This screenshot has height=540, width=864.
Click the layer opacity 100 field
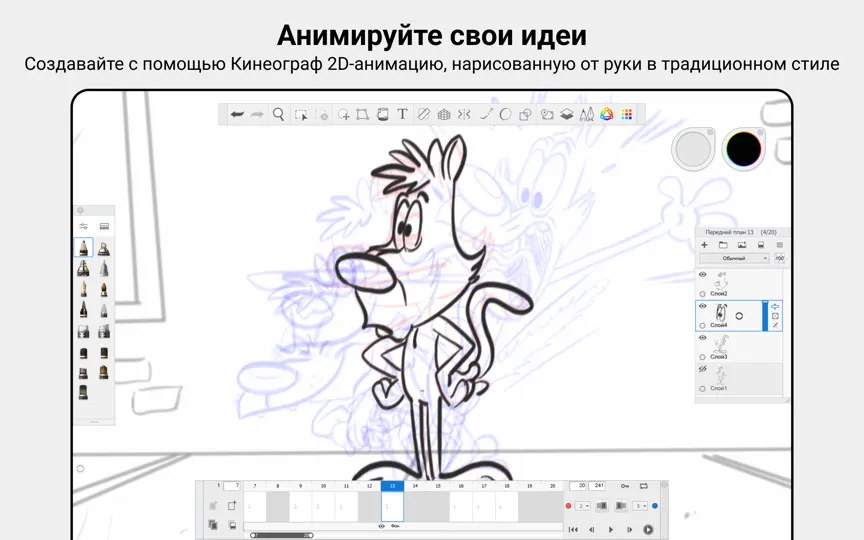[779, 258]
